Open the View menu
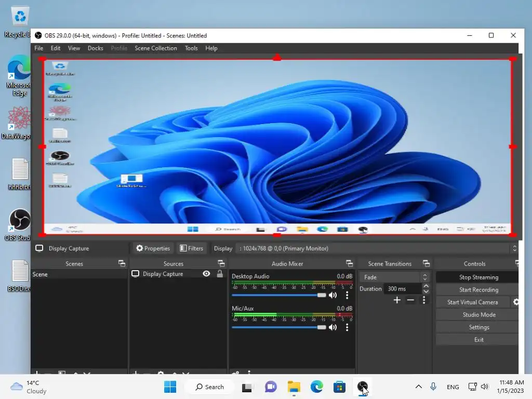This screenshot has width=532, height=399. (74, 48)
